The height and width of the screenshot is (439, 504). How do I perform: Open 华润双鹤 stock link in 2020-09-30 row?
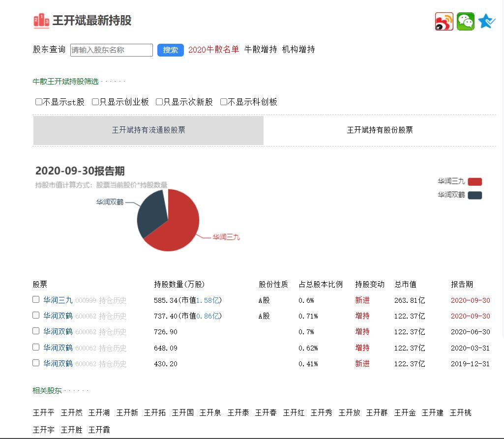point(58,316)
